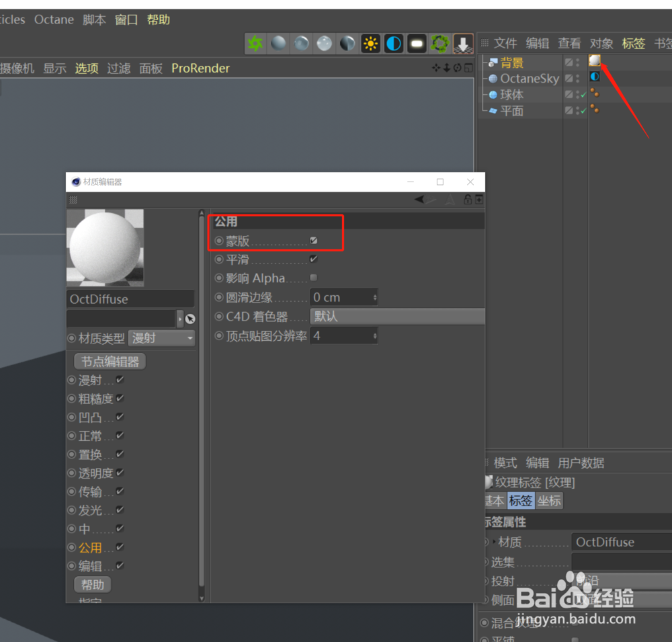Click the Octane Scatter green ring icon
The width and height of the screenshot is (672, 642).
tap(439, 43)
